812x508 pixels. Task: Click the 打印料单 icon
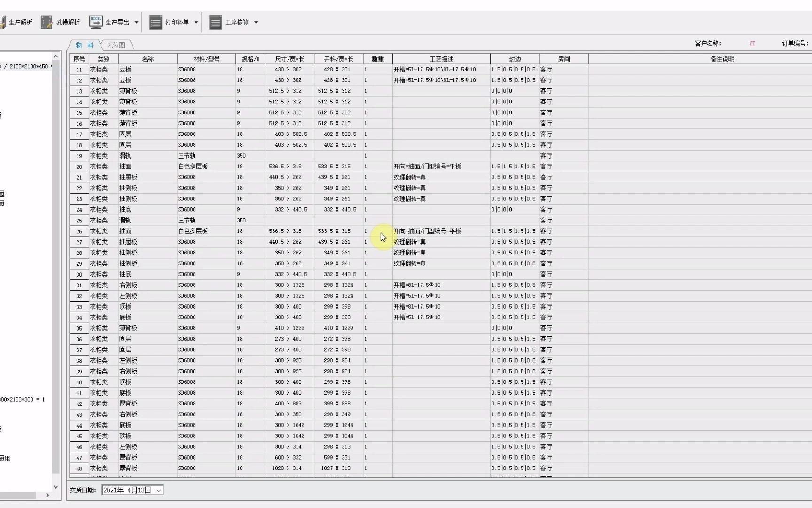tap(156, 22)
